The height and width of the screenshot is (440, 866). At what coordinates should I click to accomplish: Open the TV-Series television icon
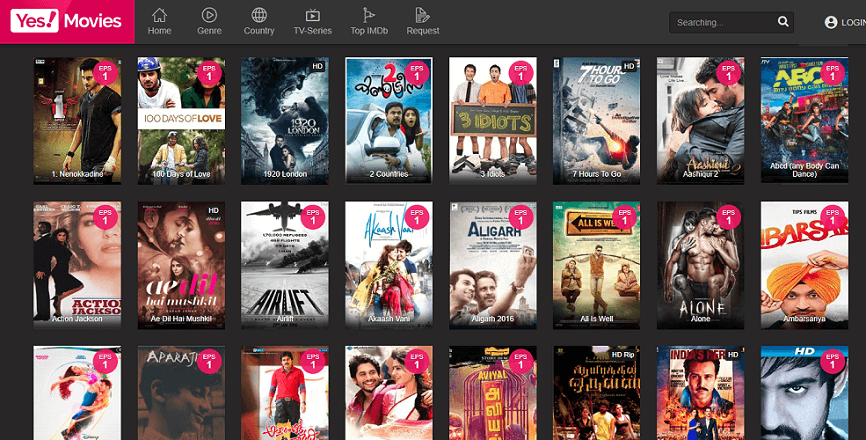coord(313,15)
